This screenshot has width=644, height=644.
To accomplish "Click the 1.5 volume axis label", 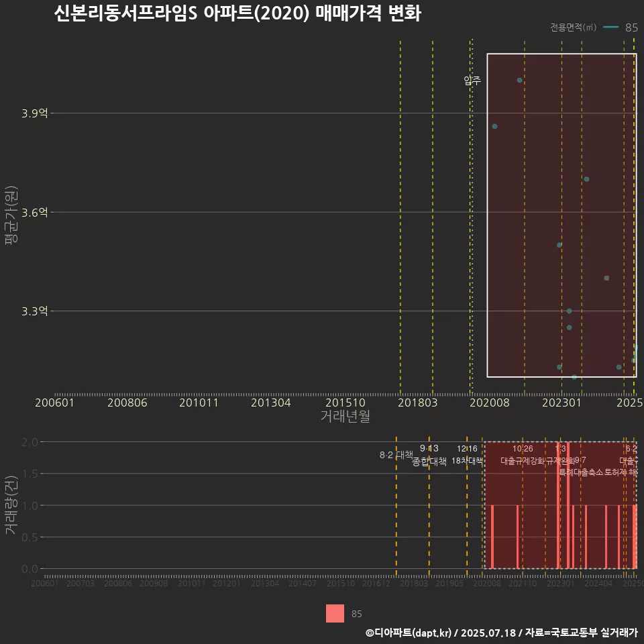I will (x=30, y=474).
